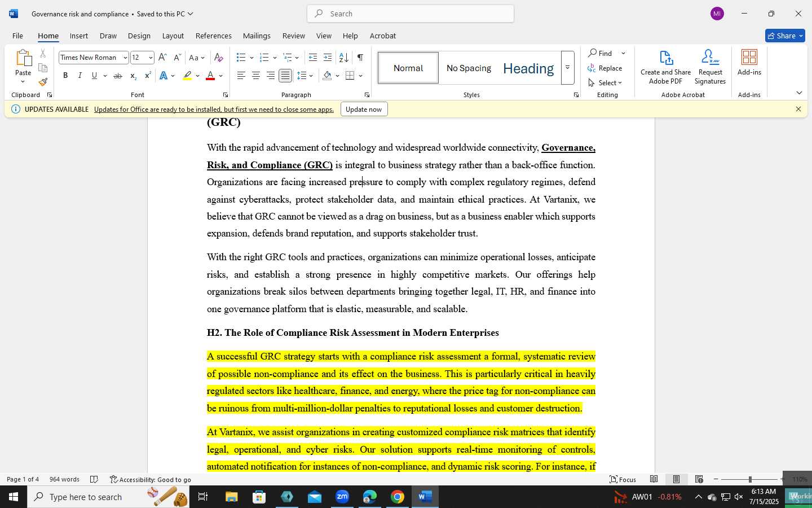Align text right
This screenshot has height=508, width=812.
271,76
